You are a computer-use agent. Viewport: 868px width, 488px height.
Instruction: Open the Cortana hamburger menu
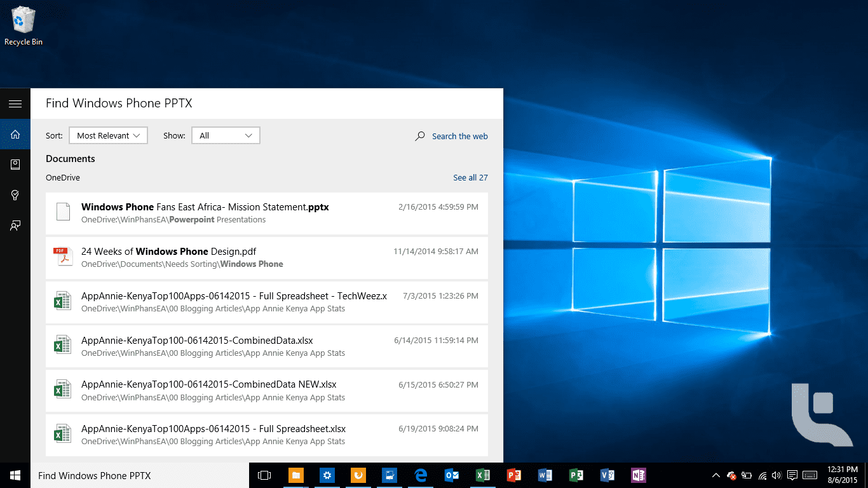pos(15,104)
